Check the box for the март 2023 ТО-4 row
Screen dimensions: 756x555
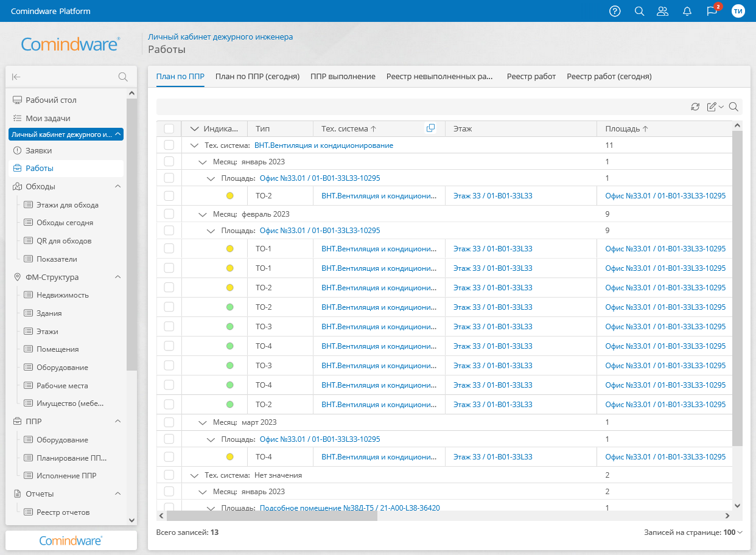click(x=169, y=457)
